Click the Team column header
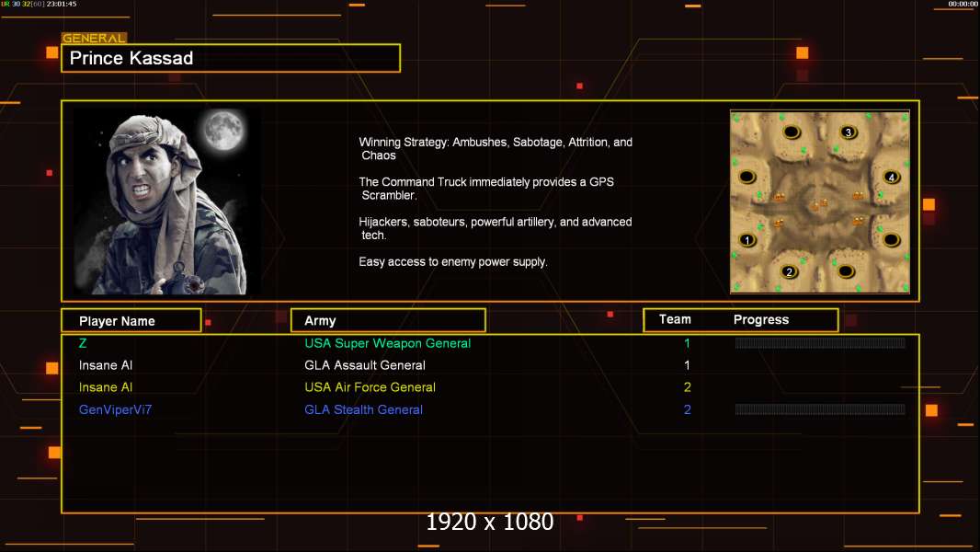Screen dimensions: 980x552 pos(675,319)
